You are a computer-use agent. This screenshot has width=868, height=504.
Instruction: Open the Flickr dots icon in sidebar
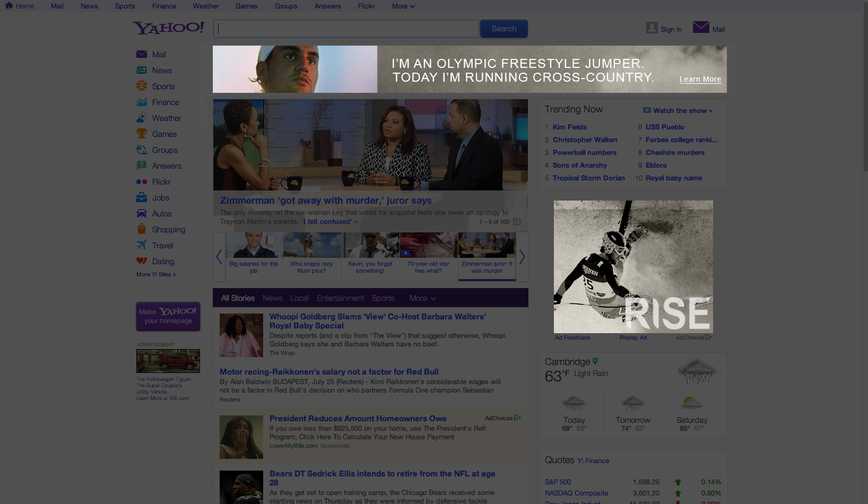[142, 182]
